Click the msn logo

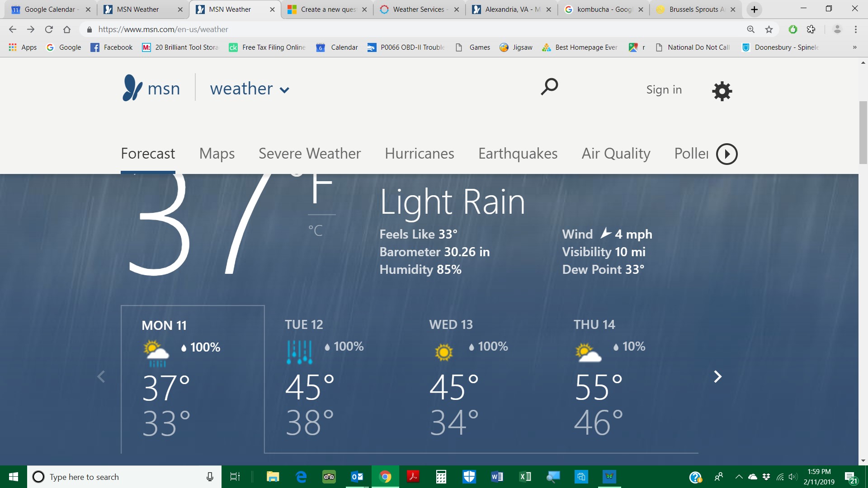tap(150, 88)
